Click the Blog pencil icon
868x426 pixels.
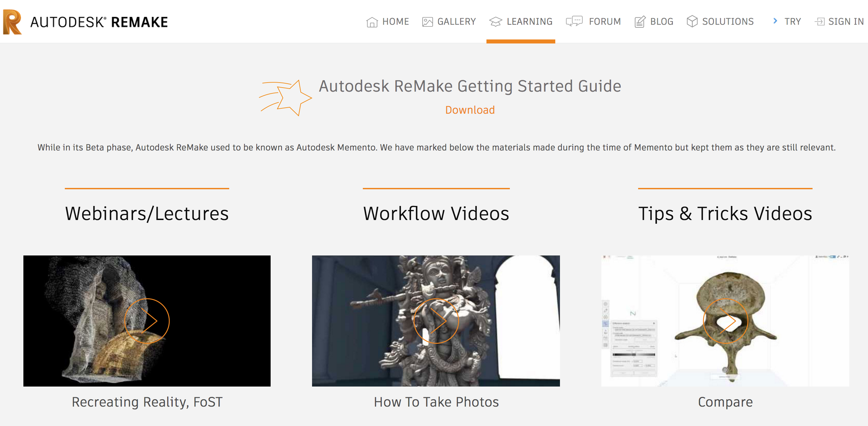[x=639, y=22]
